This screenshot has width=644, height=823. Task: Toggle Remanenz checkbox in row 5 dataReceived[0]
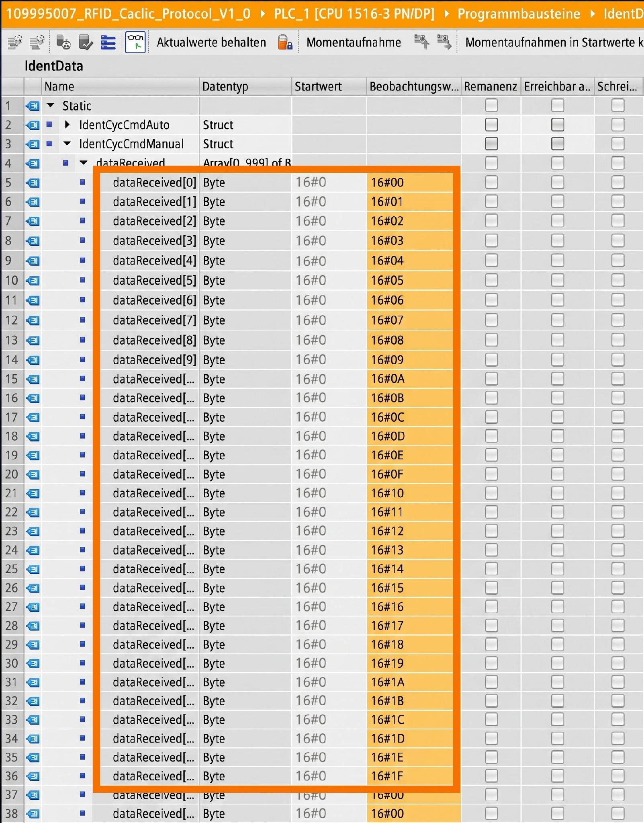(x=491, y=183)
